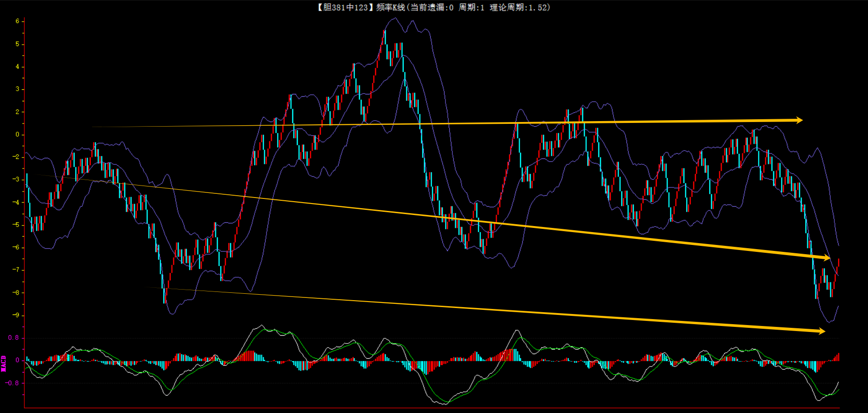Click the y-axis label -5

(x=16, y=225)
